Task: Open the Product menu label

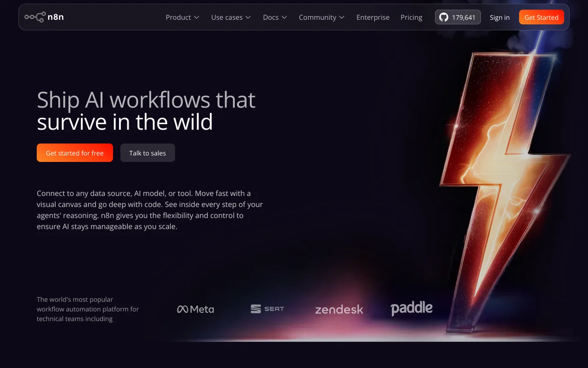Action: click(x=178, y=17)
